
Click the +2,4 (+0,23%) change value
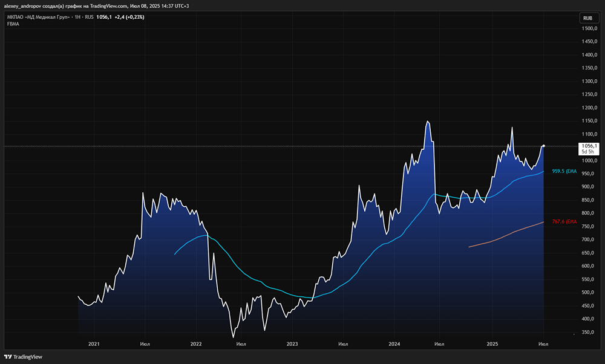point(129,17)
